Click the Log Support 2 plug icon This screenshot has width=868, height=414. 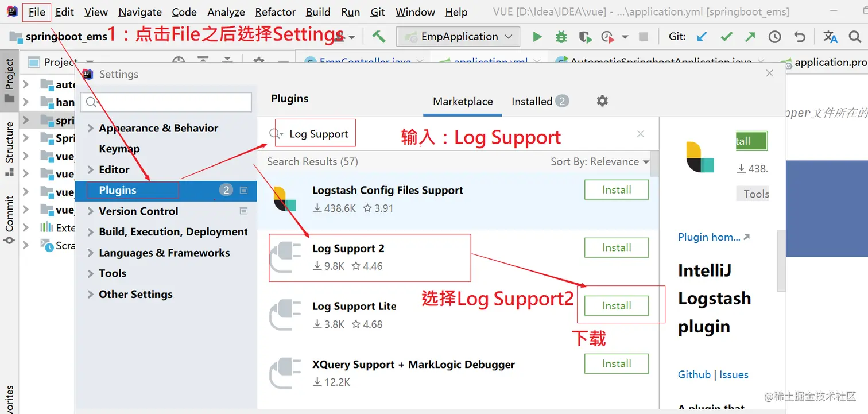coord(285,257)
